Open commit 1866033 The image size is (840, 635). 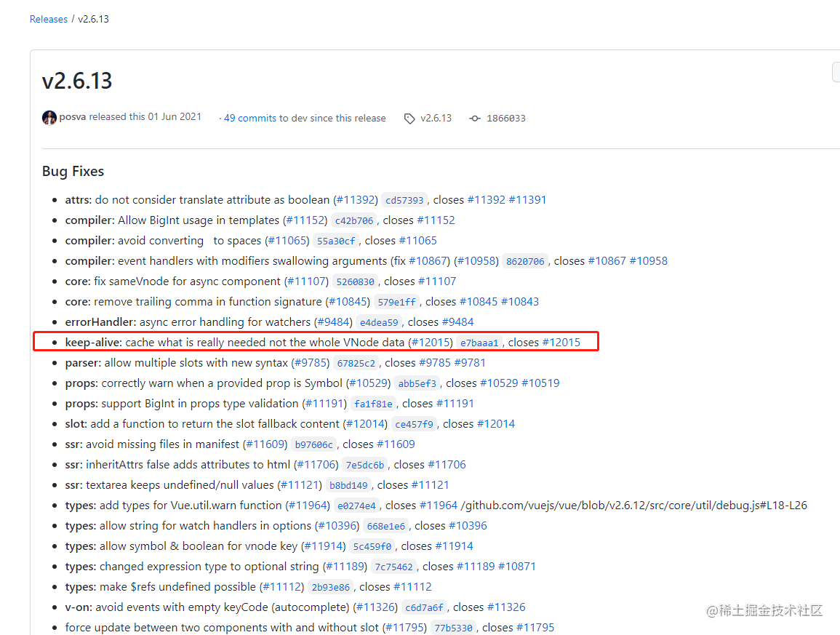pos(505,119)
